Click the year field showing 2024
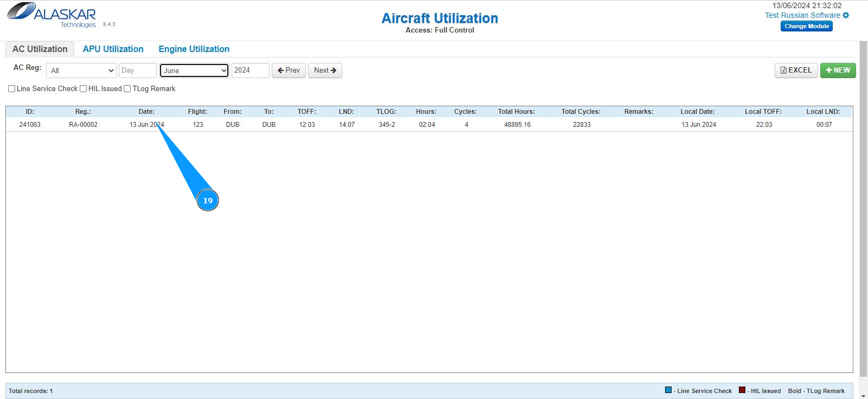 251,70
